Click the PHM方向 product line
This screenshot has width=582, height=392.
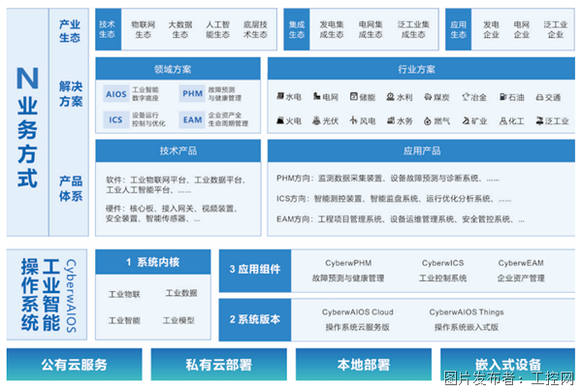coord(388,179)
